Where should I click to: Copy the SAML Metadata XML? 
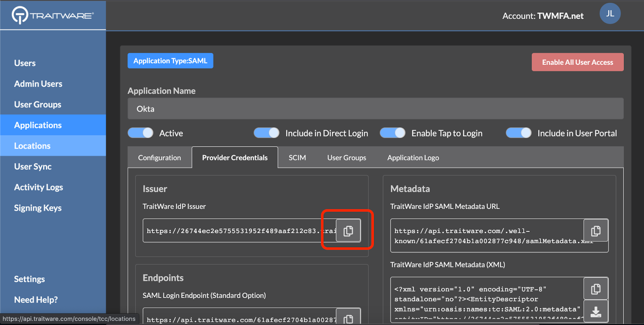(x=596, y=288)
